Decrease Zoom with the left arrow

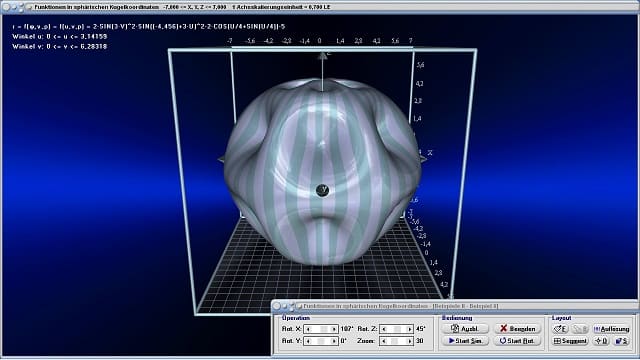point(384,341)
